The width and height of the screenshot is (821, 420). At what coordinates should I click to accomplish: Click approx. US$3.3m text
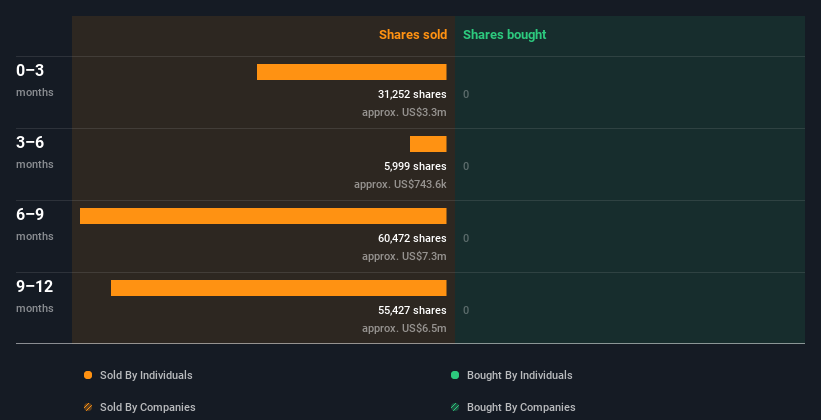(404, 113)
